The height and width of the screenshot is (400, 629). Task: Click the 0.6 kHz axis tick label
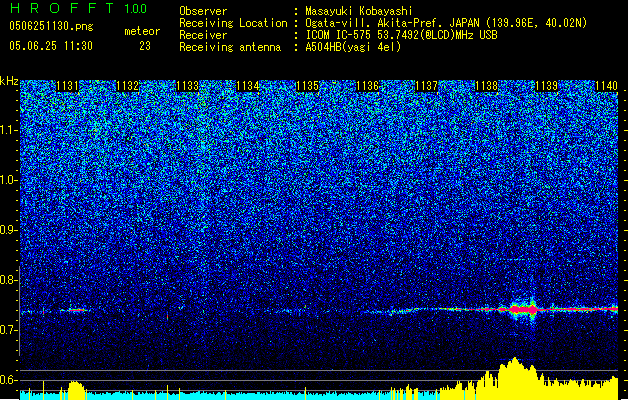(8, 380)
